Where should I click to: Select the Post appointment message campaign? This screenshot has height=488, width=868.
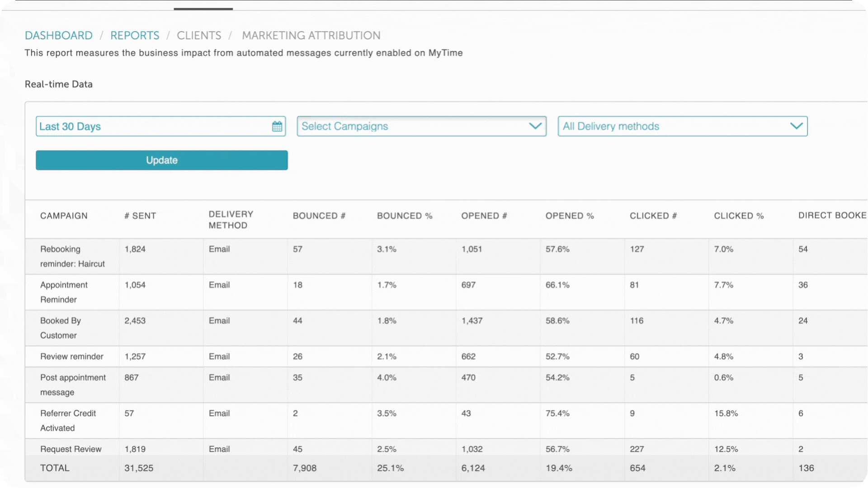pos(73,385)
